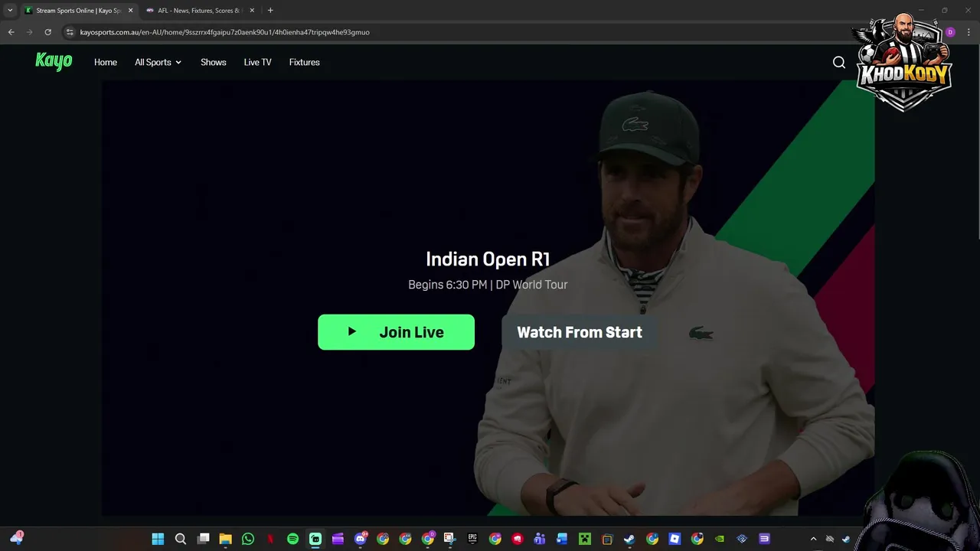
Task: Open the tab search dropdown arrow
Action: click(10, 11)
